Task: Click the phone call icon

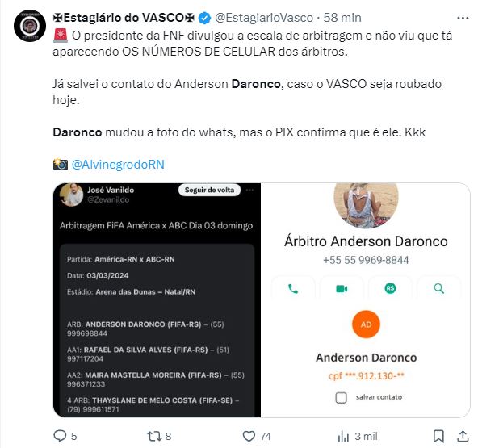Action: tap(293, 288)
